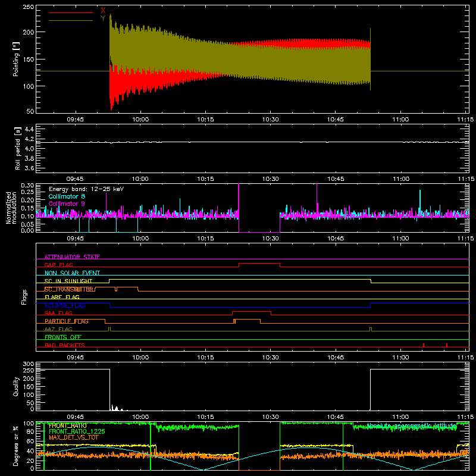Select the green FRONTS_OFF label
This screenshot has width=476, height=476.
(x=63, y=337)
